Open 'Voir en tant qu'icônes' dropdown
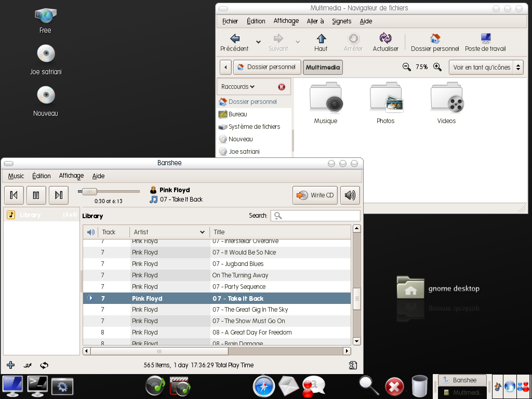The width and height of the screenshot is (532, 399). (x=486, y=67)
